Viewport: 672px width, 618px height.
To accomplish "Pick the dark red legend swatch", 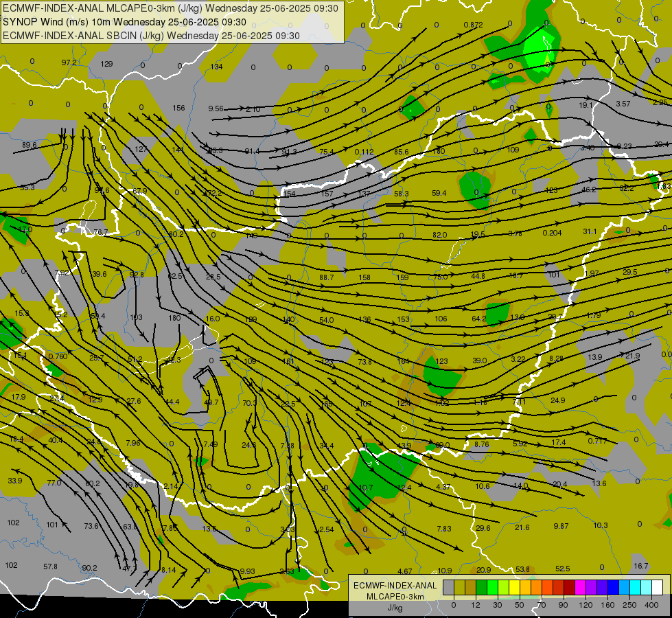I will (569, 587).
